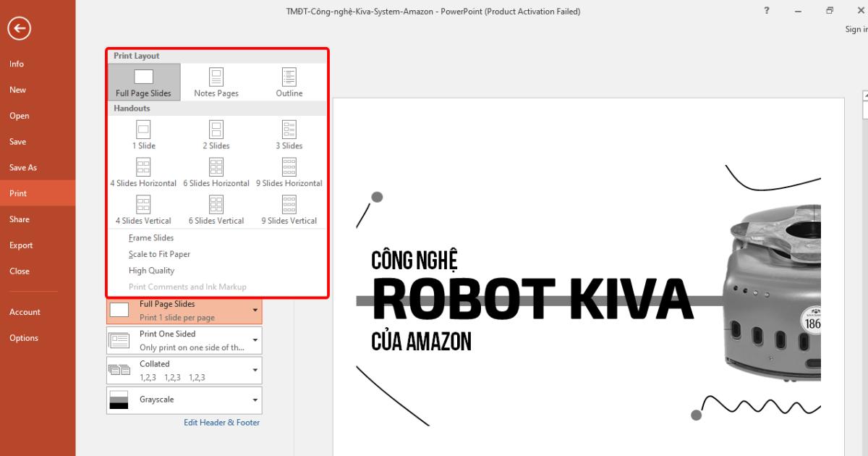
Task: Choose 4 Slides Vertical handout
Action: 143,211
